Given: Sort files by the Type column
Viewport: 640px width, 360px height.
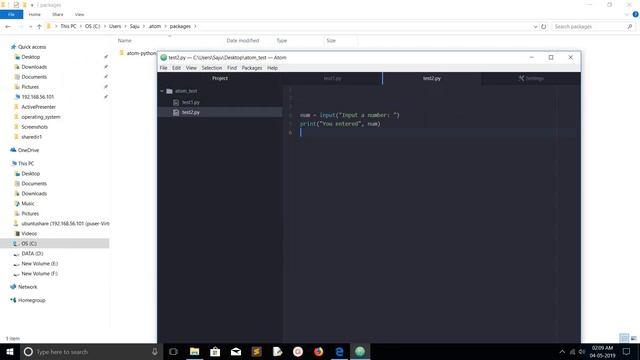Looking at the screenshot, I should pyautogui.click(x=282, y=40).
